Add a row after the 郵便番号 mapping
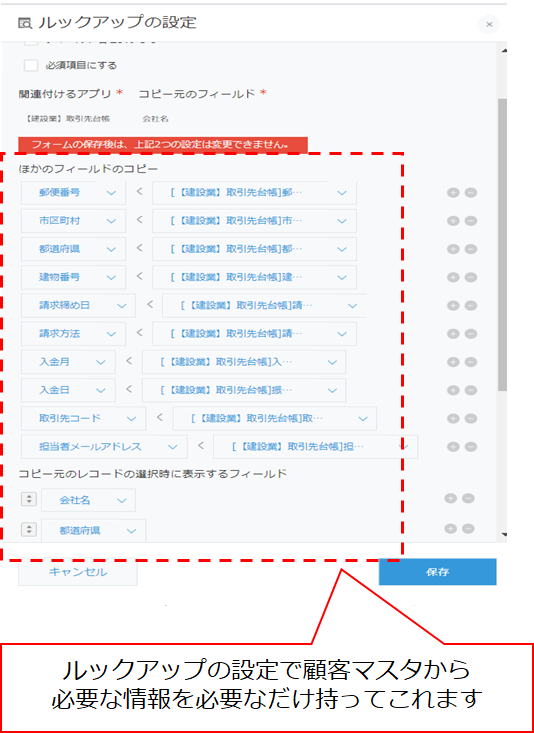534x733 pixels. (453, 193)
